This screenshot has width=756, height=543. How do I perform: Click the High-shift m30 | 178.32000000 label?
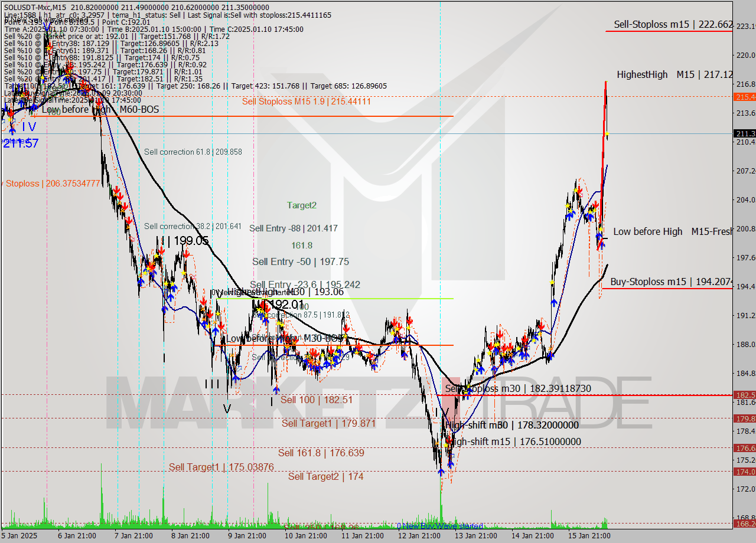pos(512,425)
